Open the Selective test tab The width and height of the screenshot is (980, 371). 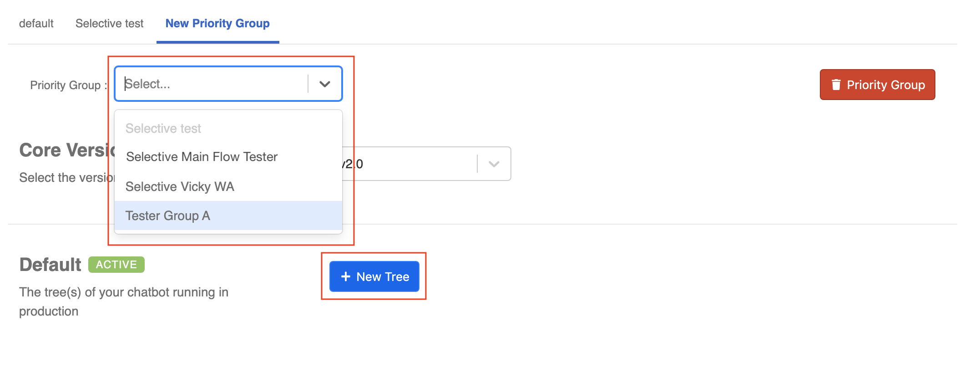(x=109, y=23)
